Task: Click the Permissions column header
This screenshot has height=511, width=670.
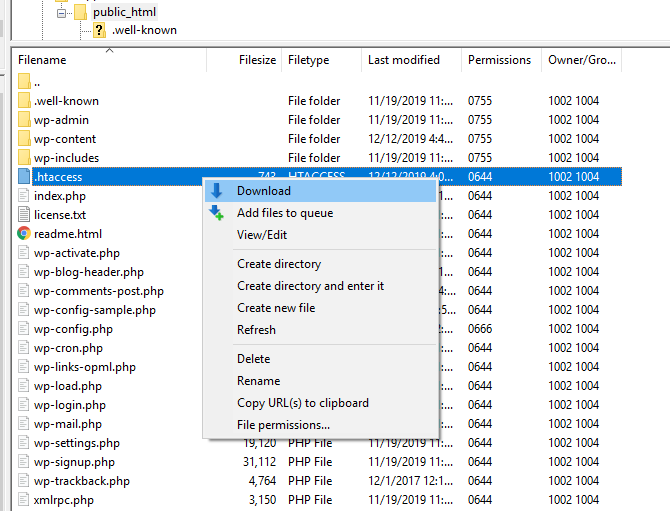Action: pyautogui.click(x=500, y=60)
